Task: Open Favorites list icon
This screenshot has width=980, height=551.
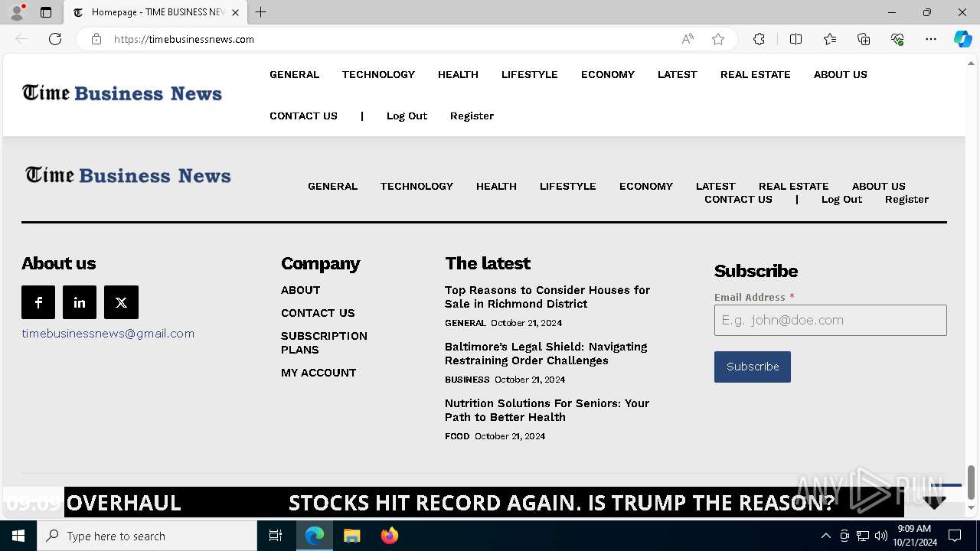Action: coord(830,39)
